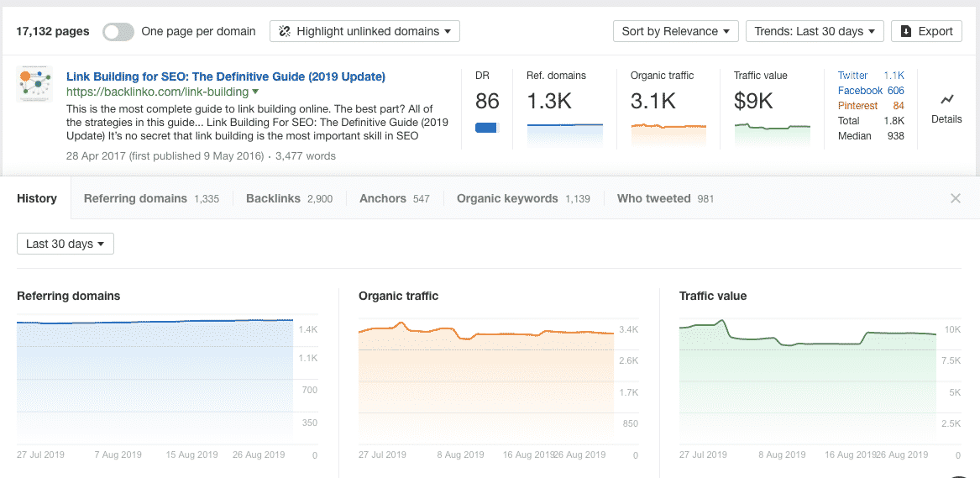Click the Traffic value history chart

click(x=808, y=382)
